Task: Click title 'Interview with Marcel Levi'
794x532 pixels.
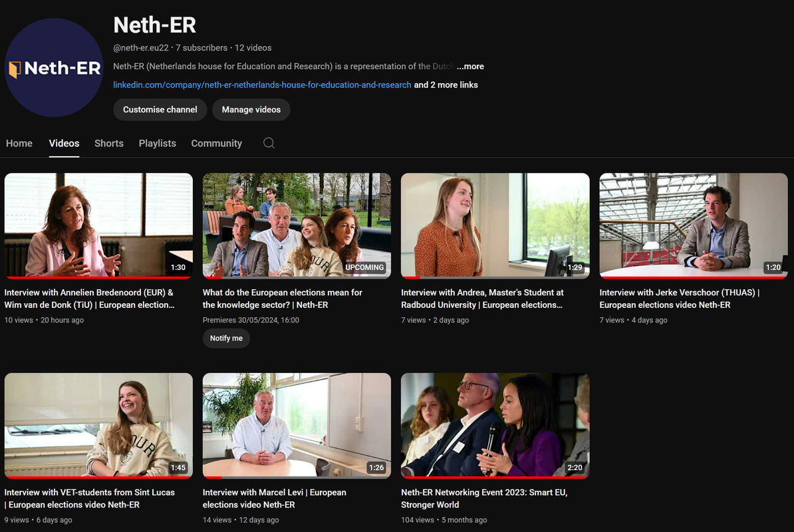Action: [x=275, y=499]
